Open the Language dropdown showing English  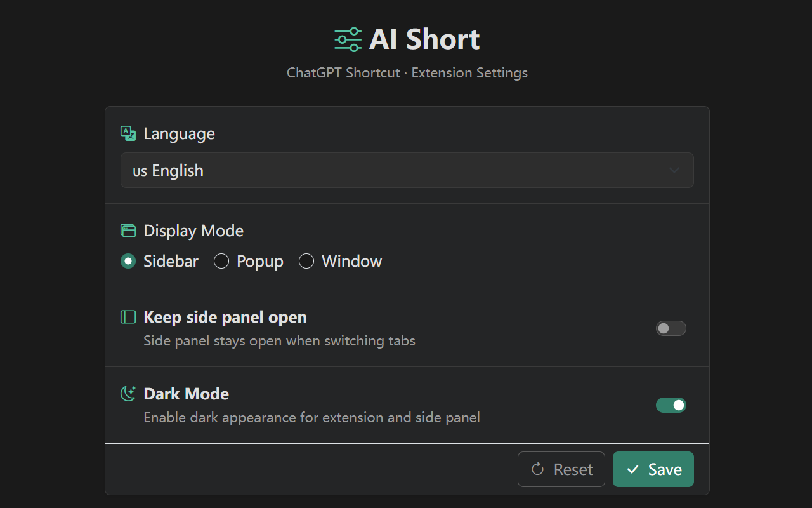click(406, 170)
